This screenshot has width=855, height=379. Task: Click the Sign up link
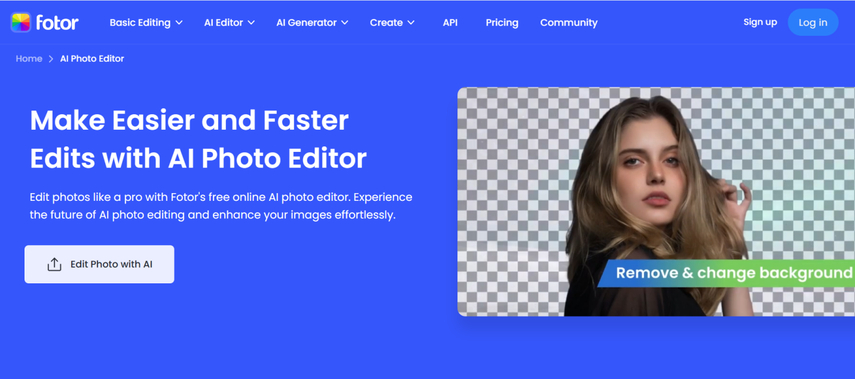coord(760,22)
